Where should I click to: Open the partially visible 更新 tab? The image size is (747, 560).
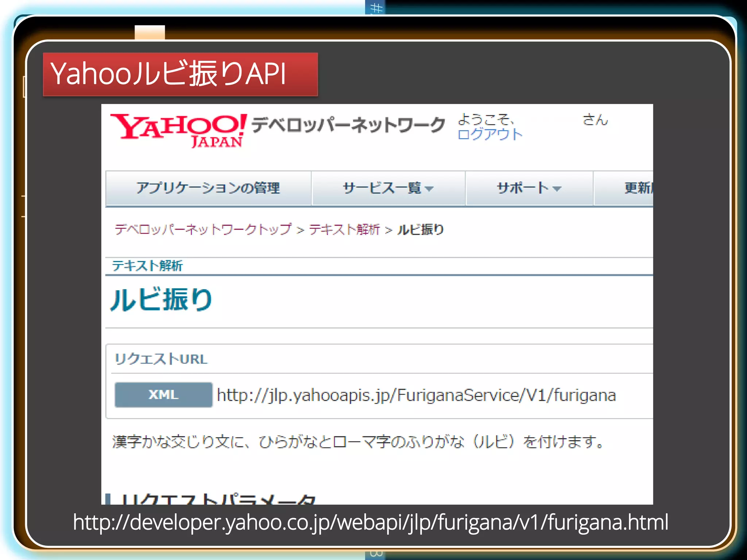pyautogui.click(x=624, y=188)
